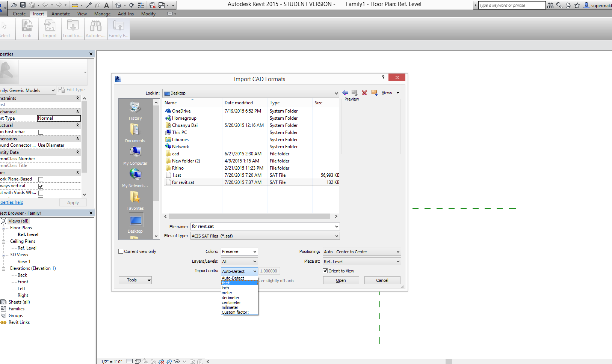The width and height of the screenshot is (612, 364).
Task: Select Custom factor: from Import units list
Action: pyautogui.click(x=239, y=312)
